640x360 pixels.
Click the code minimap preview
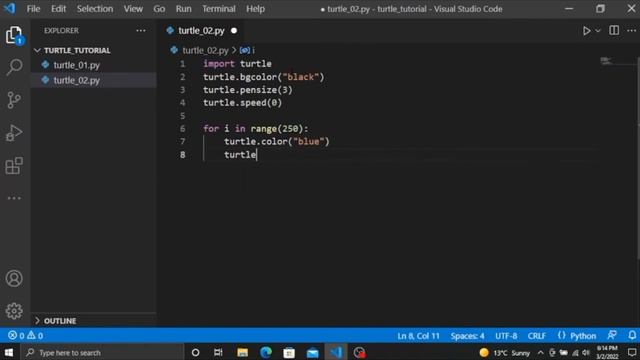pos(606,61)
